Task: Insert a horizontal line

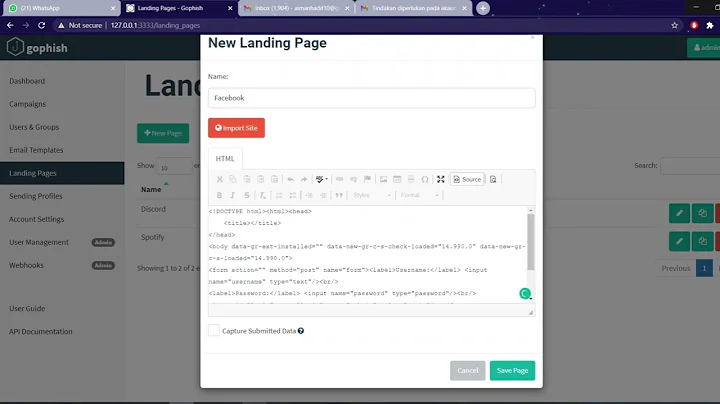Action: [411, 180]
